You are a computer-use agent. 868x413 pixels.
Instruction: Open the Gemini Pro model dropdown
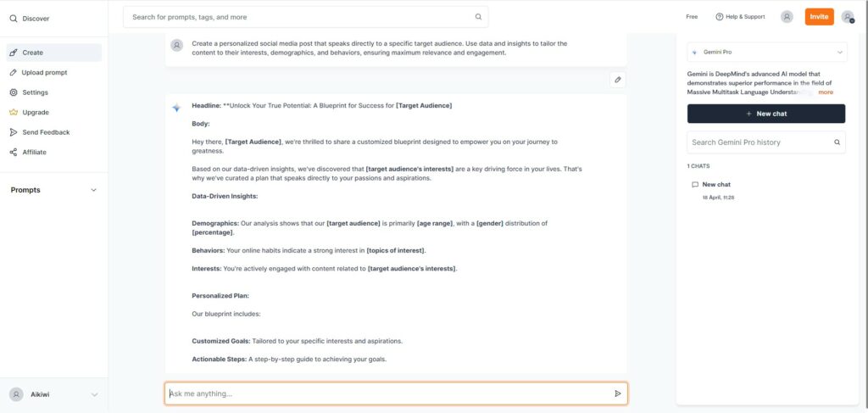pos(766,52)
